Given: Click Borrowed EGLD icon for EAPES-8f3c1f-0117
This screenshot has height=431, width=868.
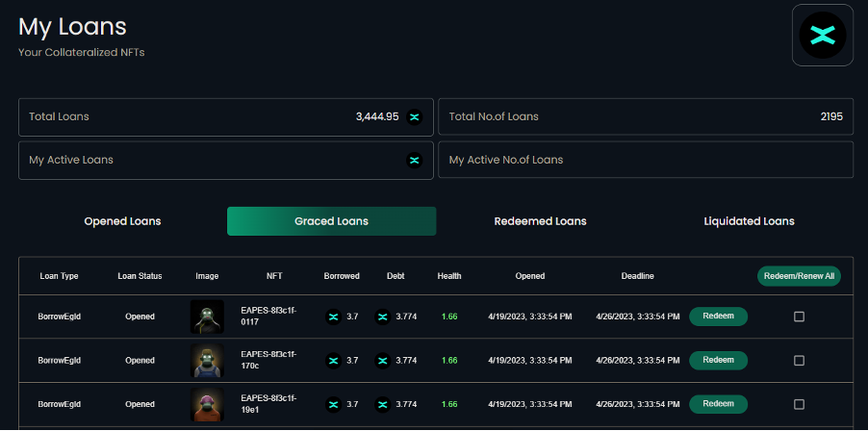Looking at the screenshot, I should click(x=333, y=317).
